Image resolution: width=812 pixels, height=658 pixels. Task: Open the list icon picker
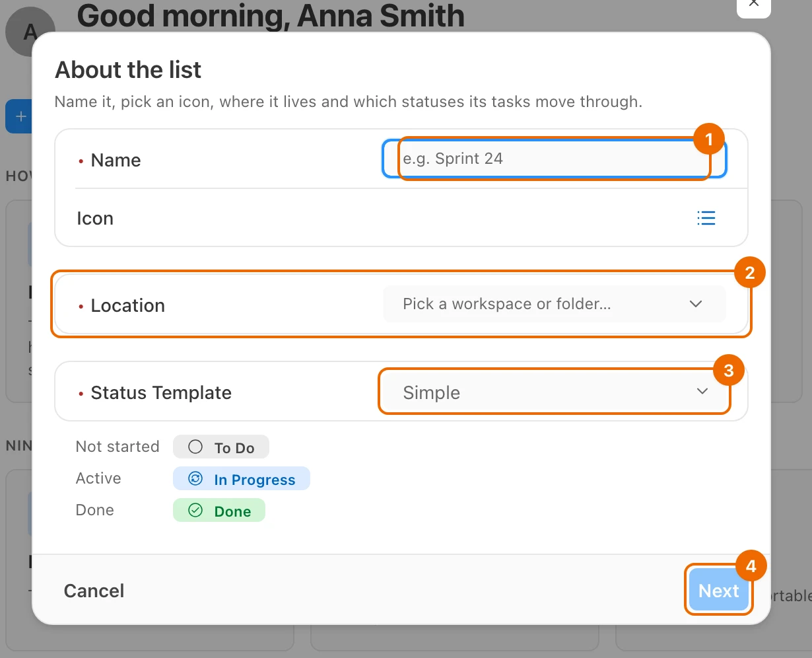706,218
